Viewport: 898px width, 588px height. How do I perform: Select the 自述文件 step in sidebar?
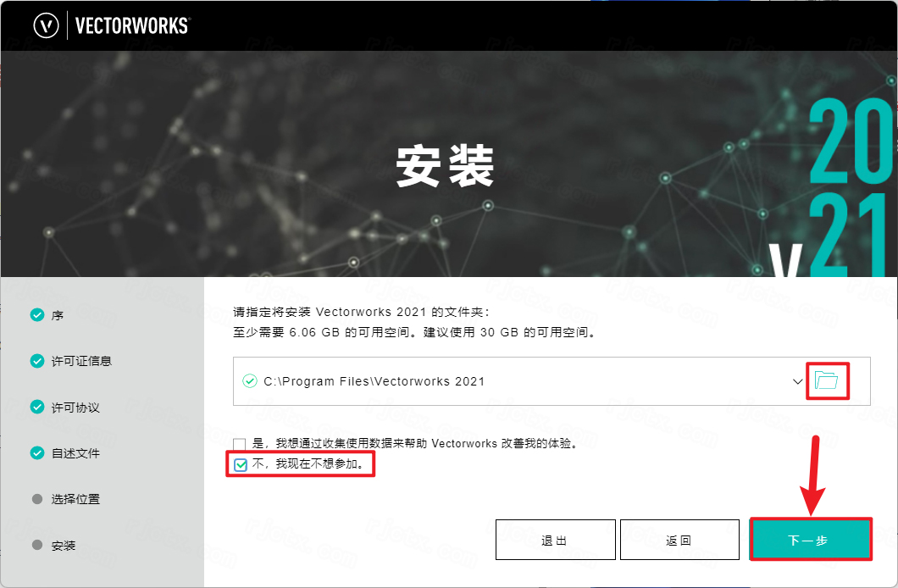point(75,453)
